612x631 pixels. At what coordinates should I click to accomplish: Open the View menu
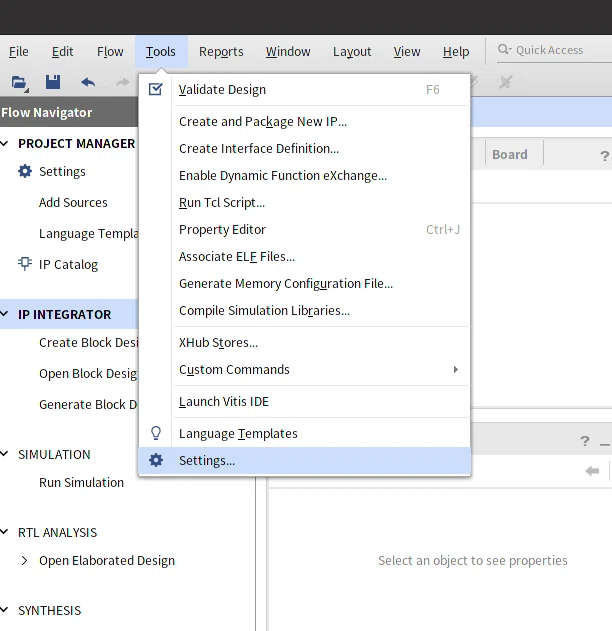click(407, 52)
